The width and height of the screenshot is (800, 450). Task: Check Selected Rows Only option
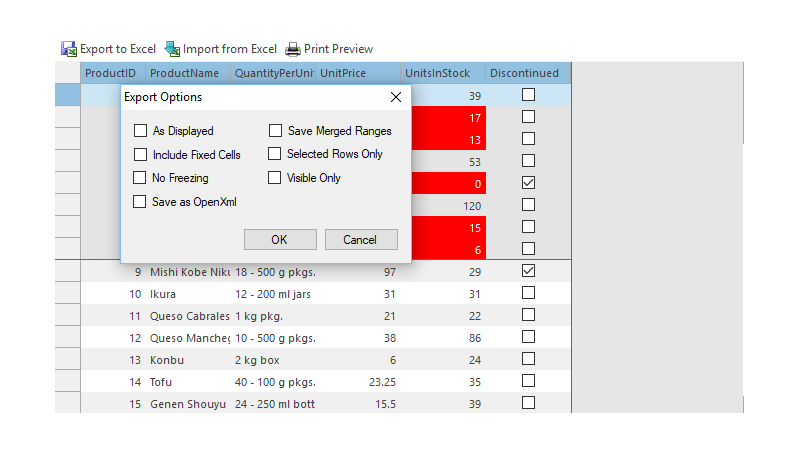[x=274, y=154]
